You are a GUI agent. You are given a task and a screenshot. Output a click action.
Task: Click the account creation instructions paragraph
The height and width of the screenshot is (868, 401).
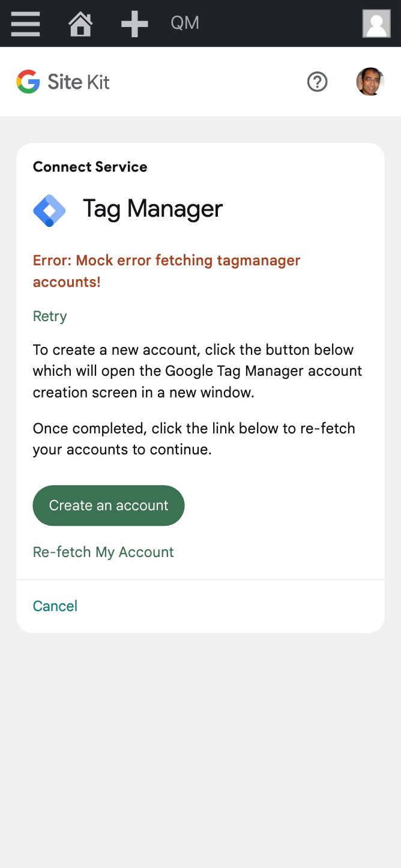coord(197,370)
